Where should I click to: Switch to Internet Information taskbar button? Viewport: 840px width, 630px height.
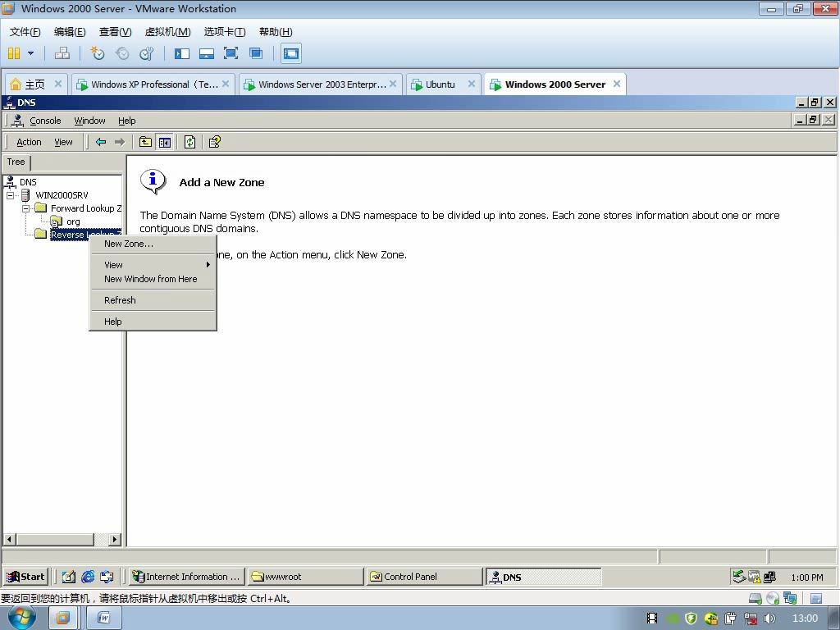pyautogui.click(x=187, y=577)
